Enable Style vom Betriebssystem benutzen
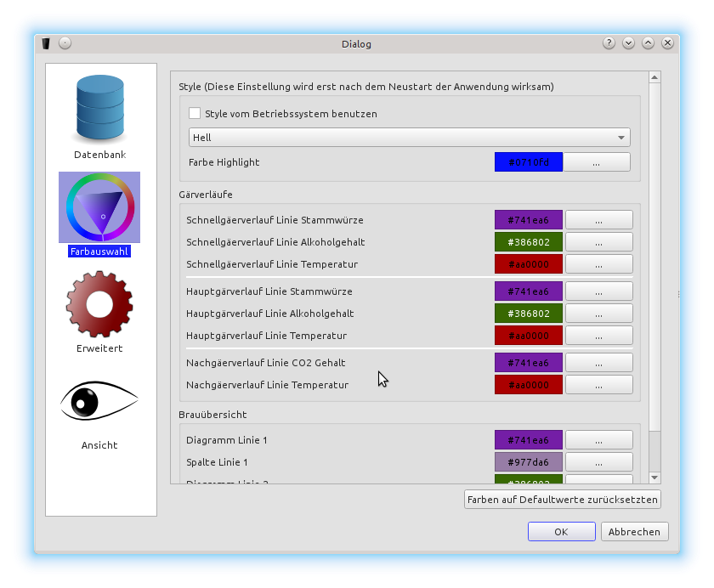 (195, 113)
